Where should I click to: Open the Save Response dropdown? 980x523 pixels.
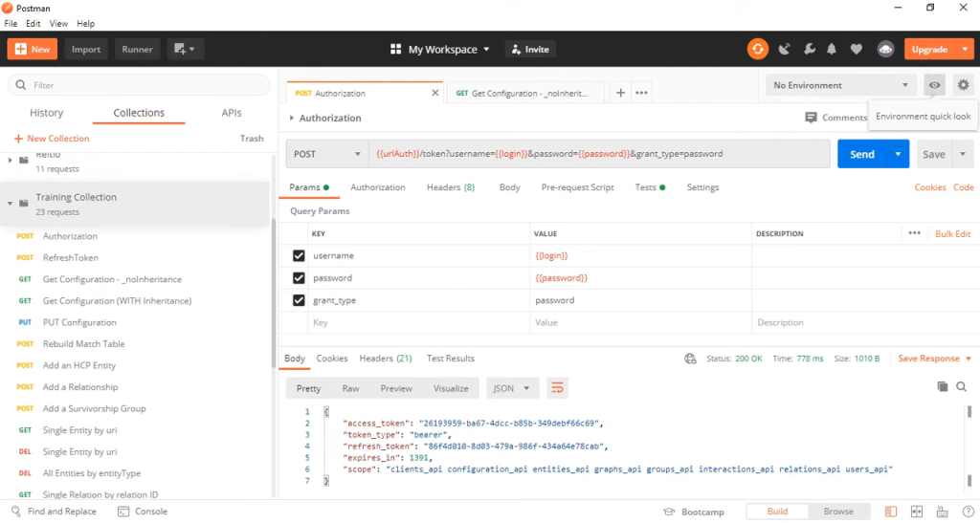934,359
